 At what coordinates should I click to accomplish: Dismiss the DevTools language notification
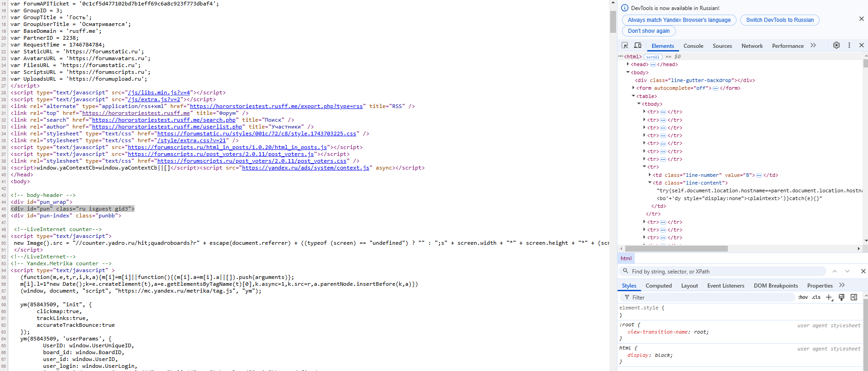click(x=861, y=19)
